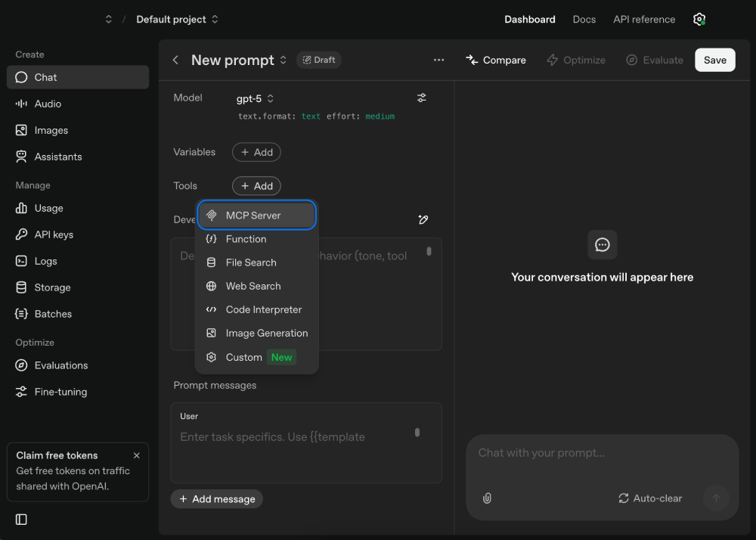Click the Claim free tokens heading
The width and height of the screenshot is (756, 540).
(57, 455)
